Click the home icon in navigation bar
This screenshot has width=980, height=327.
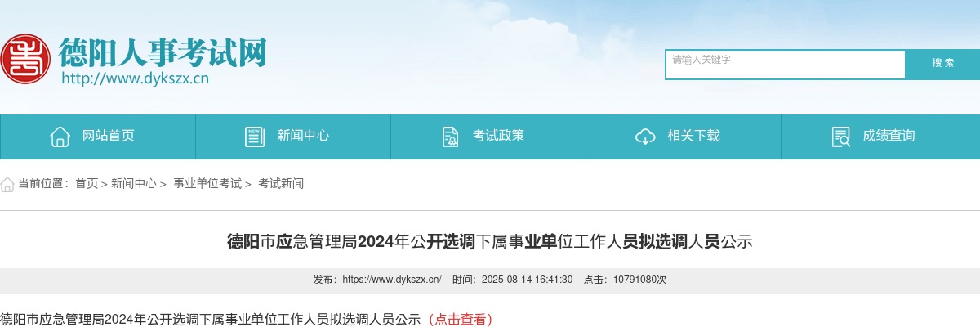tap(60, 137)
